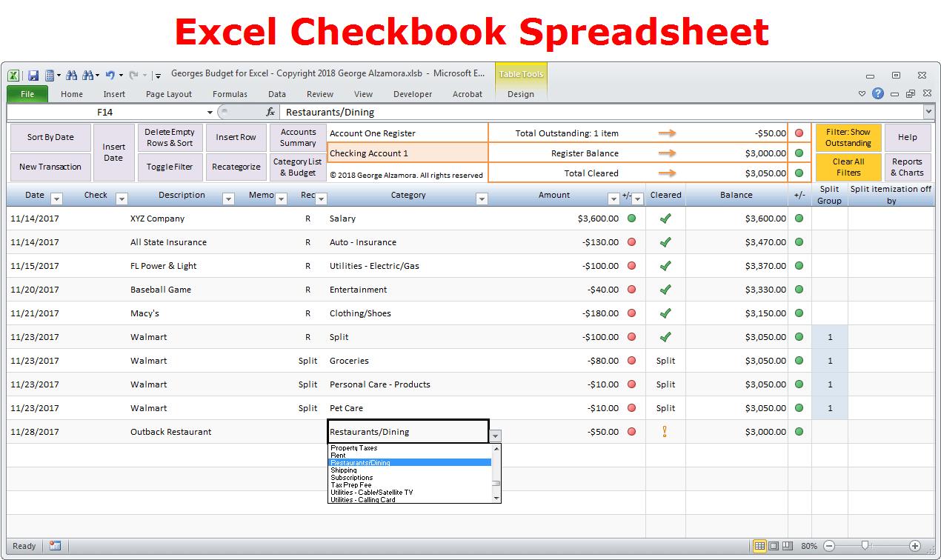This screenshot has width=941, height=560.
Task: Select Subscriptions from the category list
Action: [352, 478]
